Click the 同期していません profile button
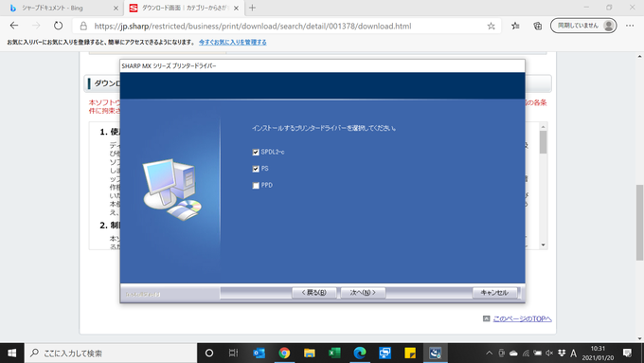The height and width of the screenshot is (363, 644). point(583,26)
